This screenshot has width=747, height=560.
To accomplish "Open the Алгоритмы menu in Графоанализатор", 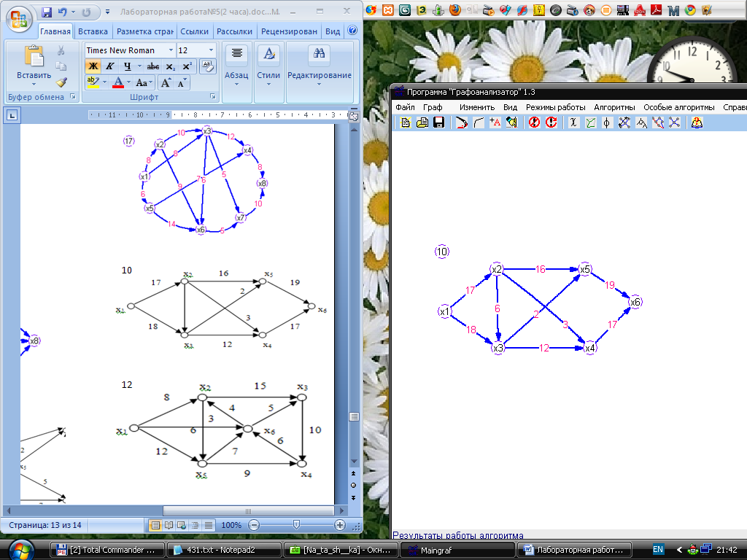I will click(x=614, y=107).
